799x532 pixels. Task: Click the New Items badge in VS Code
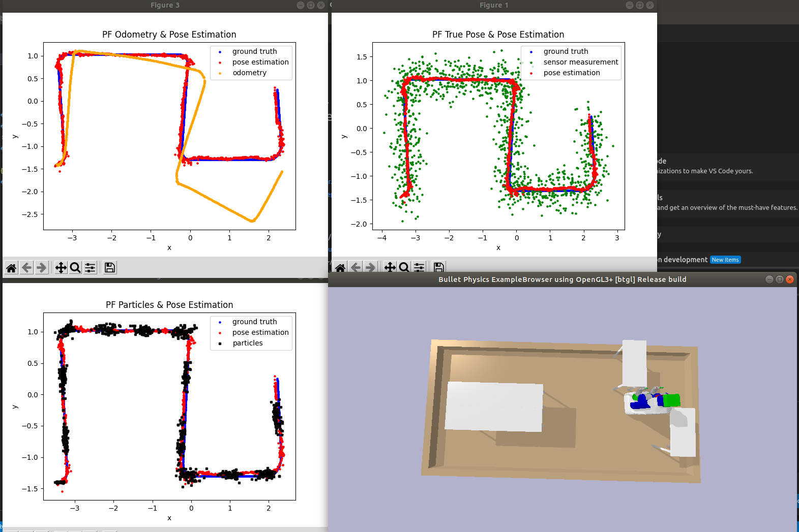[725, 260]
